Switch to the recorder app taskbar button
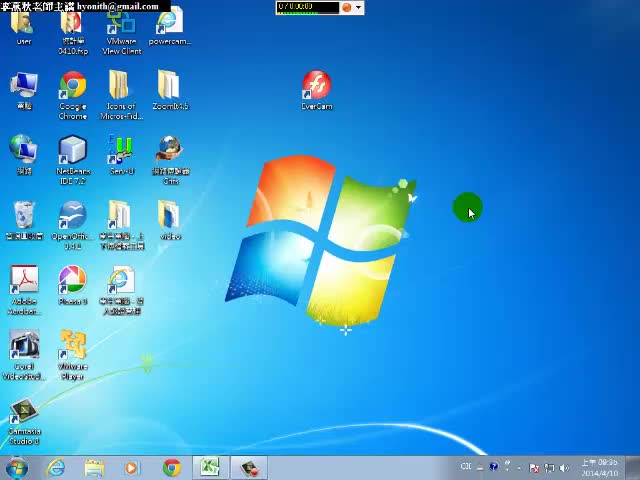 coord(249,468)
